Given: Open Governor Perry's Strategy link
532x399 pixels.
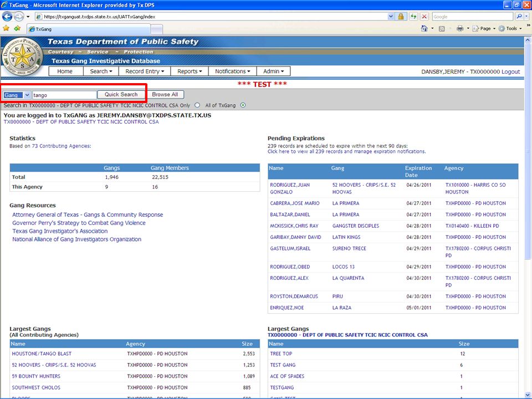Looking at the screenshot, I should [79, 223].
